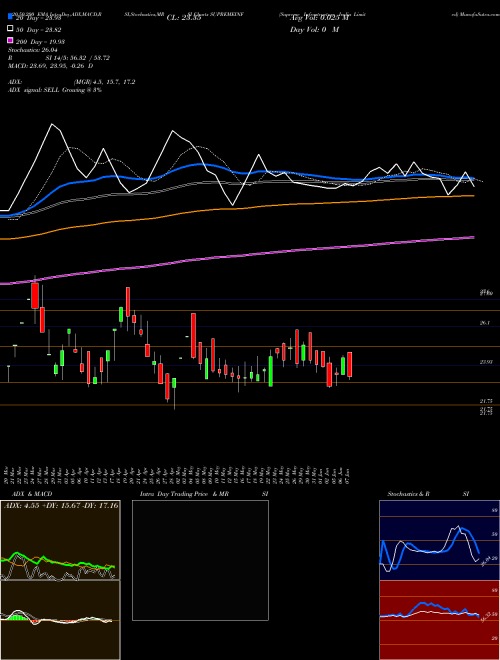
Task: Click the 'ADX: 4.55 +DY: 15.67 -DY: 17.16' header
Action: (x=61, y=505)
